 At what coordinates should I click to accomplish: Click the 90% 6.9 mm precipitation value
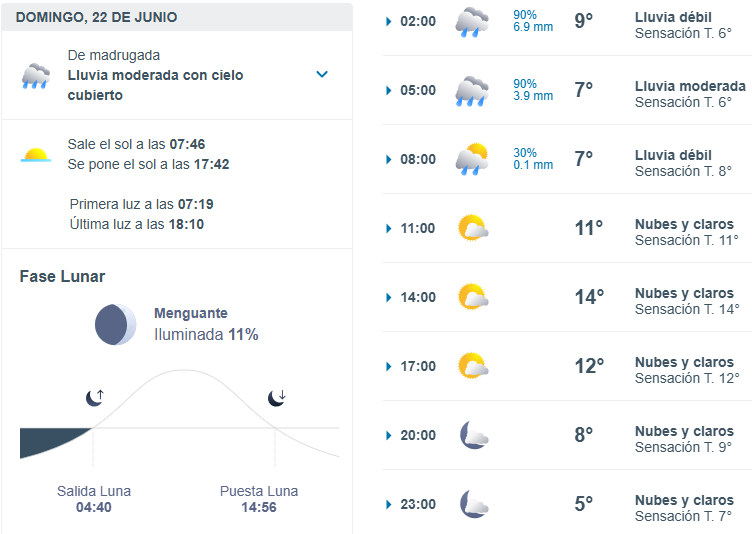533,21
